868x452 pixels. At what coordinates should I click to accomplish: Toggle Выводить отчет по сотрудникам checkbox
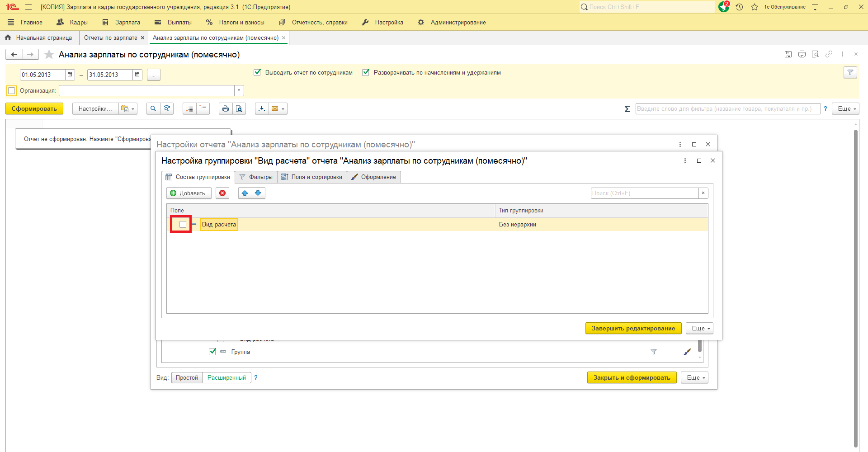pos(257,72)
